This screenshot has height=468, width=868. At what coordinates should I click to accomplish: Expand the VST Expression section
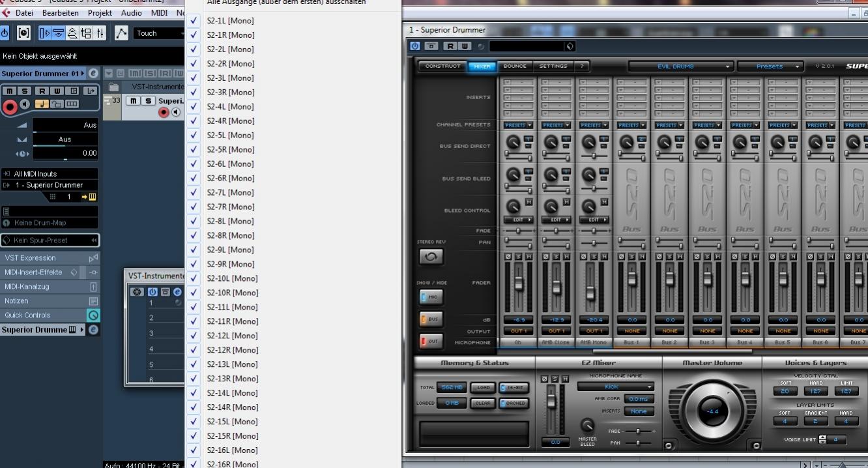[x=50, y=258]
